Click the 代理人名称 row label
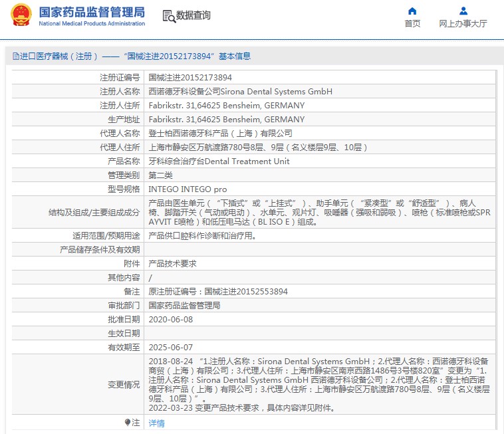 click(120, 134)
